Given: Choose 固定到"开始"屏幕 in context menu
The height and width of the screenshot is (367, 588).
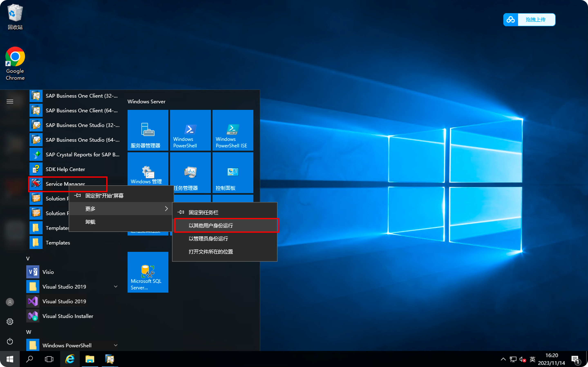Looking at the screenshot, I should [121, 196].
